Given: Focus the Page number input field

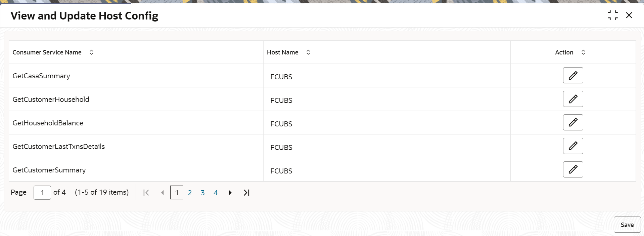Looking at the screenshot, I should pyautogui.click(x=42, y=193).
